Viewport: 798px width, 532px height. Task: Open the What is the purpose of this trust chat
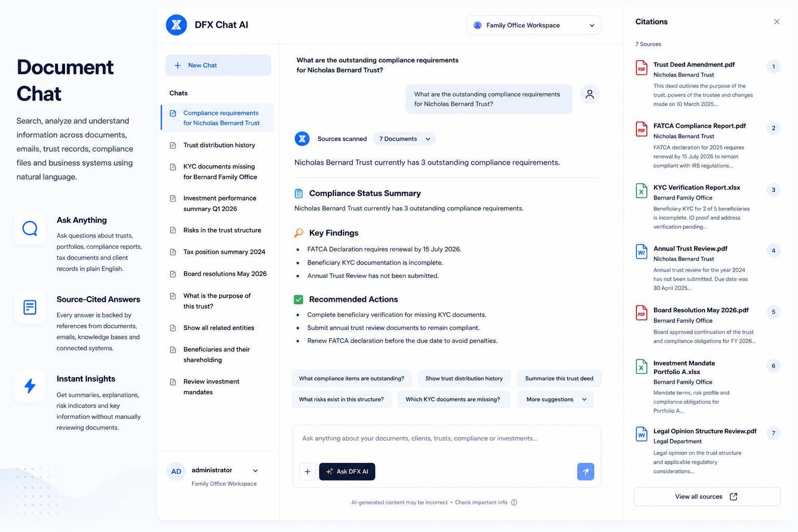click(x=218, y=301)
